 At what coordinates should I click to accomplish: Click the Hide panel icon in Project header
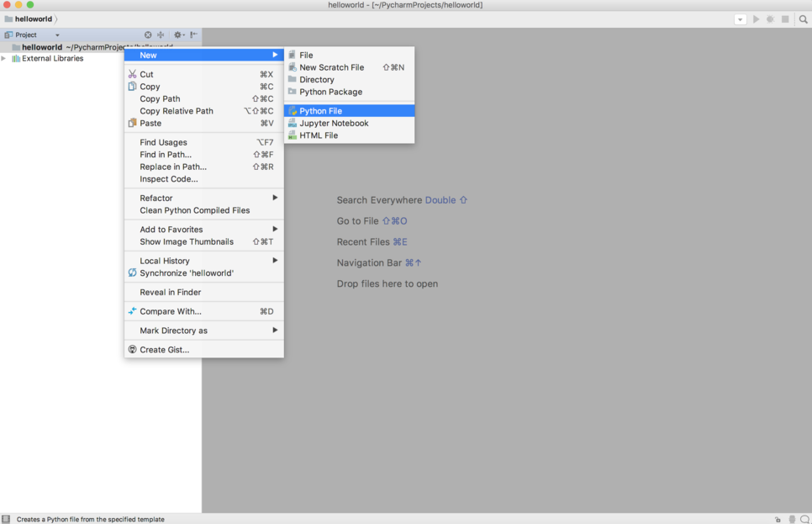point(193,34)
